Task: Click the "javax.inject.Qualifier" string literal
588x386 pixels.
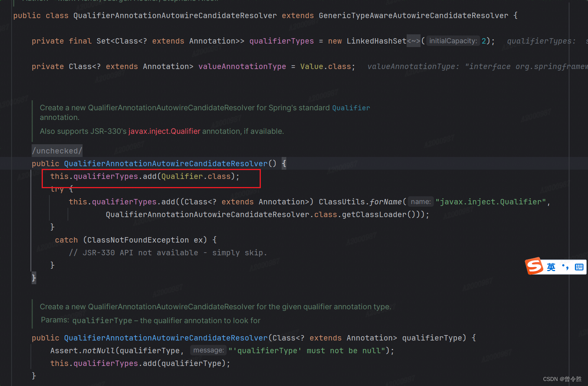Action: (x=491, y=202)
